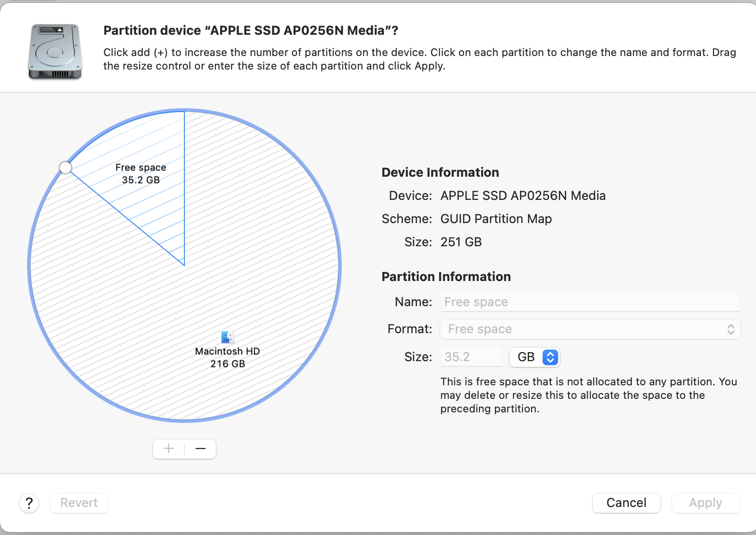
Task: Click the Apply button
Action: click(x=705, y=503)
